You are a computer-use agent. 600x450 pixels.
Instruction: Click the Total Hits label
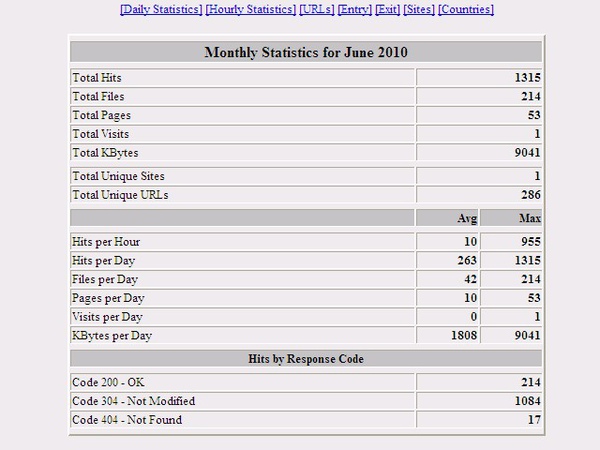tap(97, 78)
